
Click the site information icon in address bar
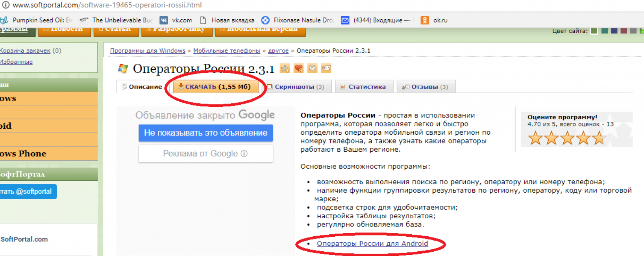tap(6, 5)
